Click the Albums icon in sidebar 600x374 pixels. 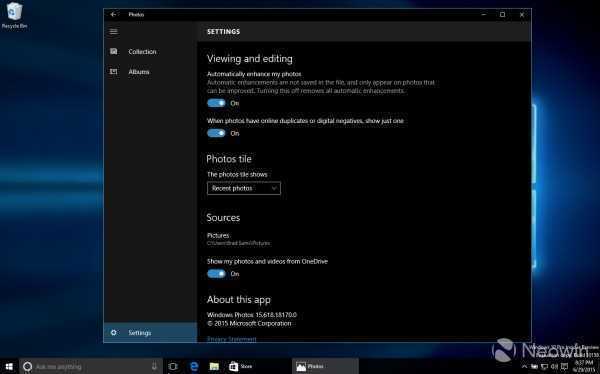coord(114,72)
